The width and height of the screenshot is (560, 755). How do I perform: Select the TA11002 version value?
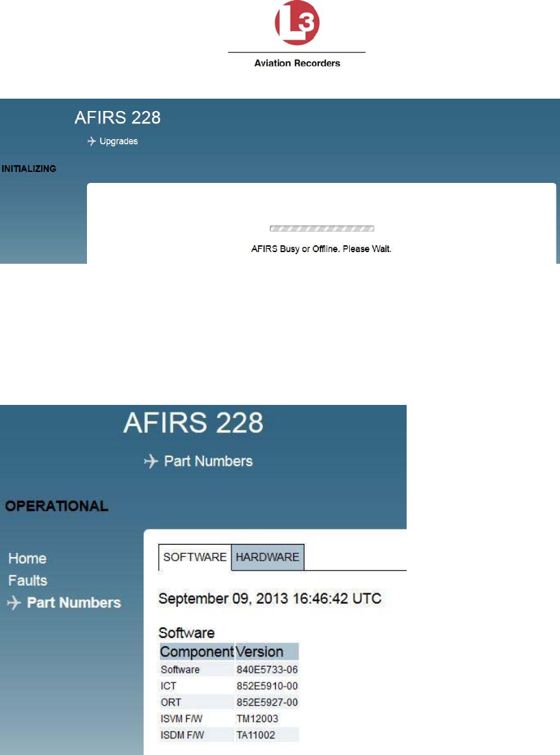256,735
